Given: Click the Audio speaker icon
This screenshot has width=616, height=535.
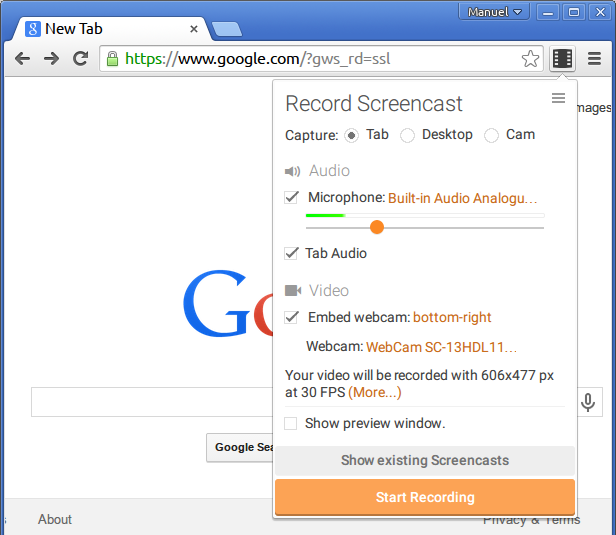Looking at the screenshot, I should [292, 171].
